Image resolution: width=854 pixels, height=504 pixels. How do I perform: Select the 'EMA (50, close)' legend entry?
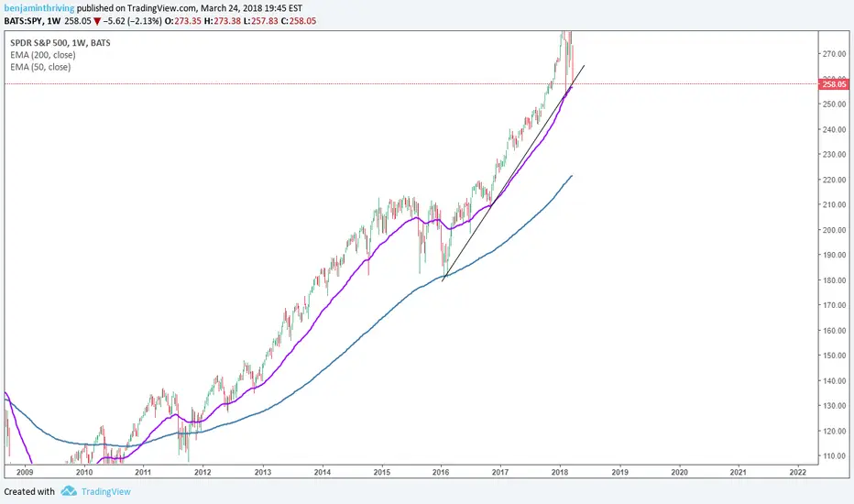coord(40,67)
